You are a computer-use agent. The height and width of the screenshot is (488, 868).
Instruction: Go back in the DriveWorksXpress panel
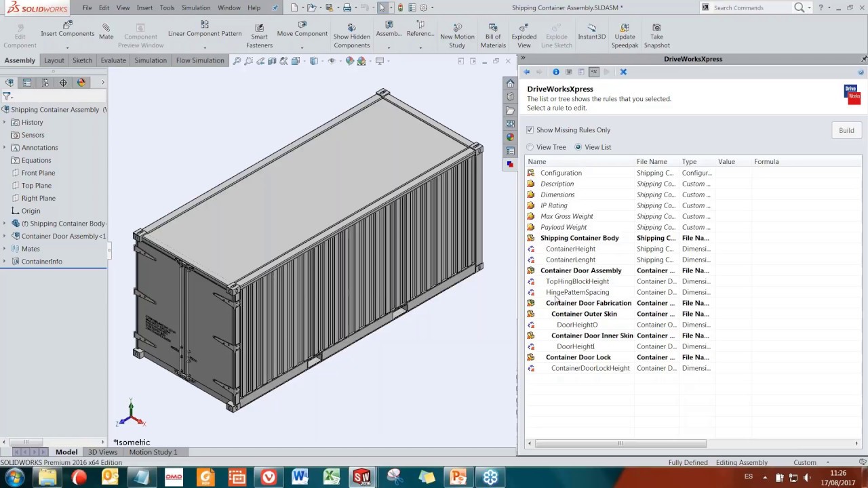point(526,72)
